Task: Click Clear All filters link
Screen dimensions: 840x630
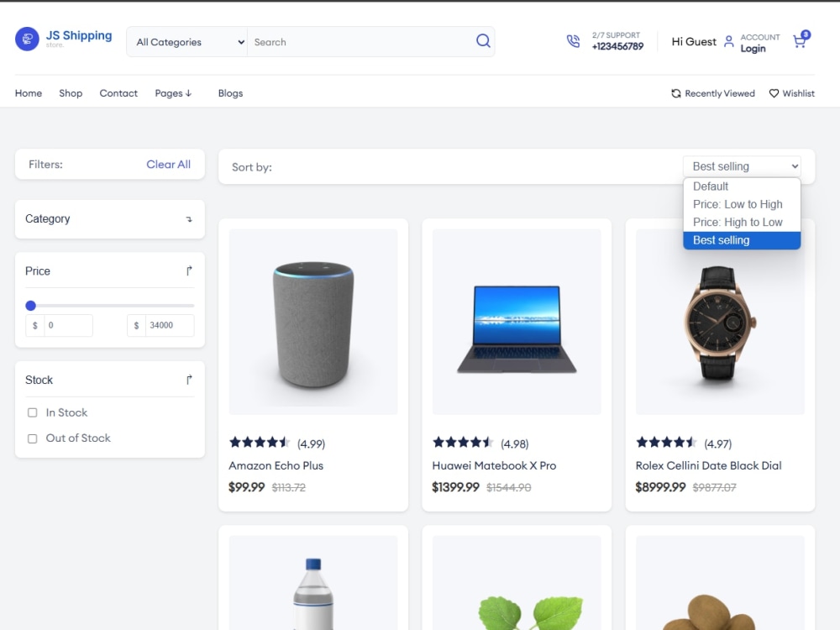Action: click(168, 165)
